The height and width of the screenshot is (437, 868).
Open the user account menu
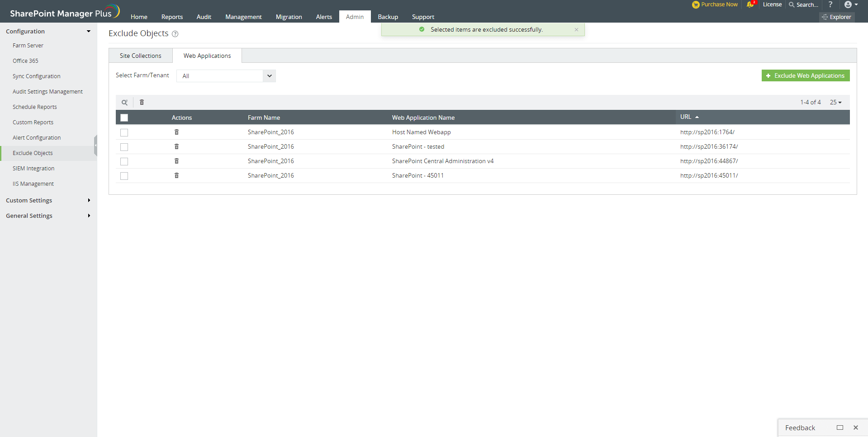[851, 5]
